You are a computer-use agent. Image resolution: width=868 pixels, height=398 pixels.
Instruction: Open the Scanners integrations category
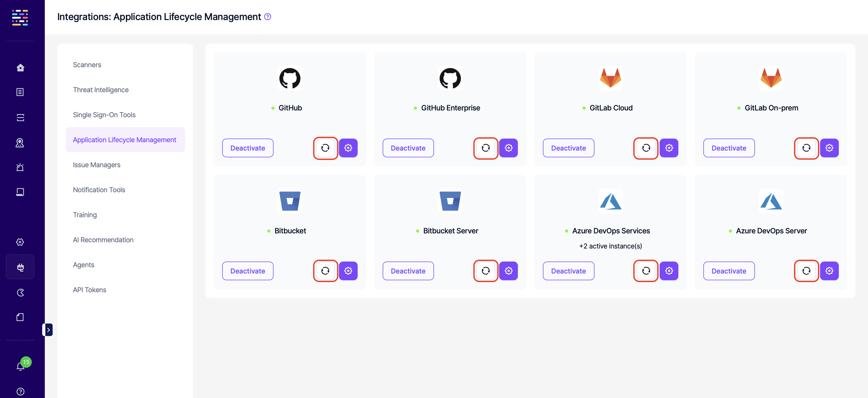[x=87, y=65]
